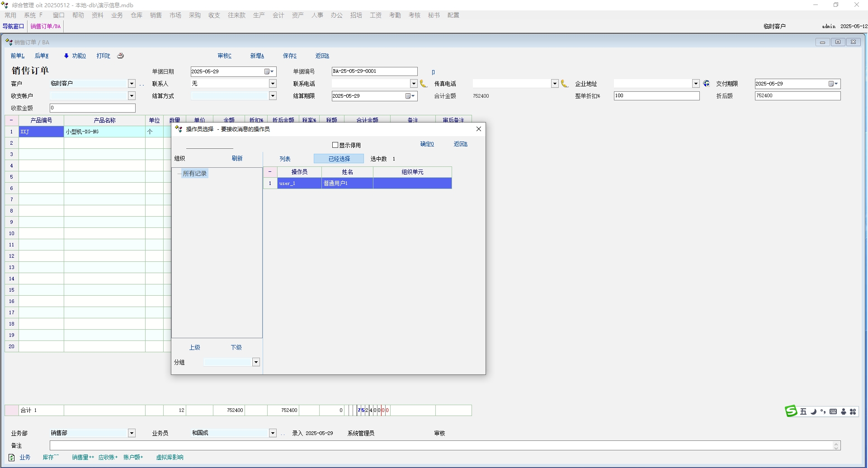Switch to the 列表 tab
Viewport: 868px width, 468px height.
click(x=285, y=159)
